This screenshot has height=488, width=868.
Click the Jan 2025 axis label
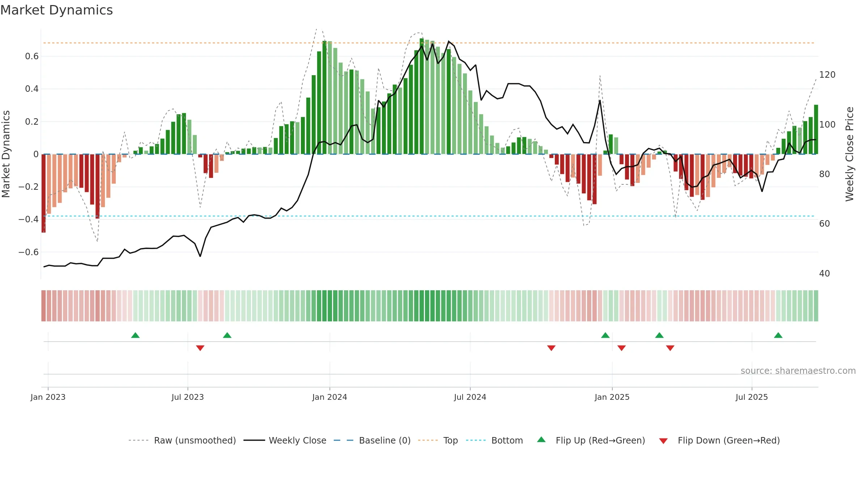pyautogui.click(x=612, y=397)
